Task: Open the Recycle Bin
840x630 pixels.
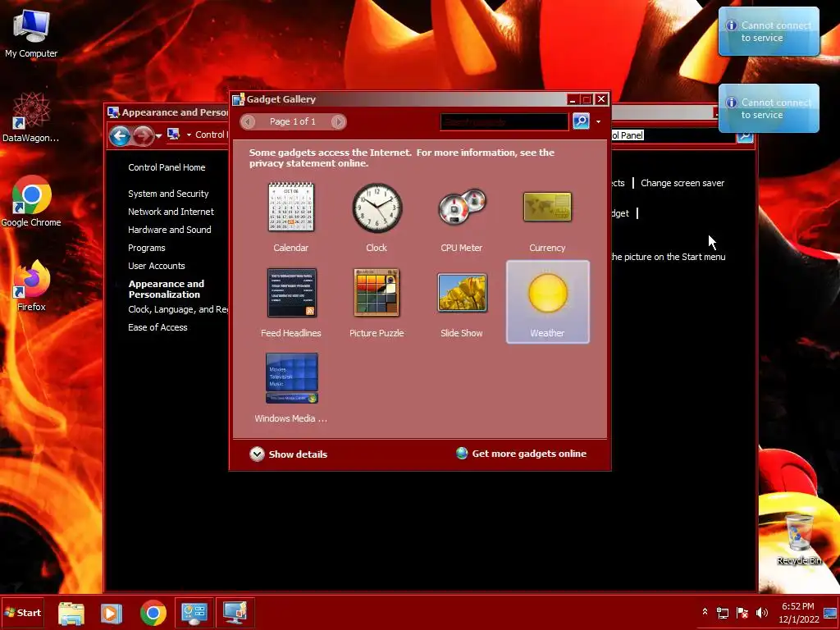Action: click(x=799, y=538)
